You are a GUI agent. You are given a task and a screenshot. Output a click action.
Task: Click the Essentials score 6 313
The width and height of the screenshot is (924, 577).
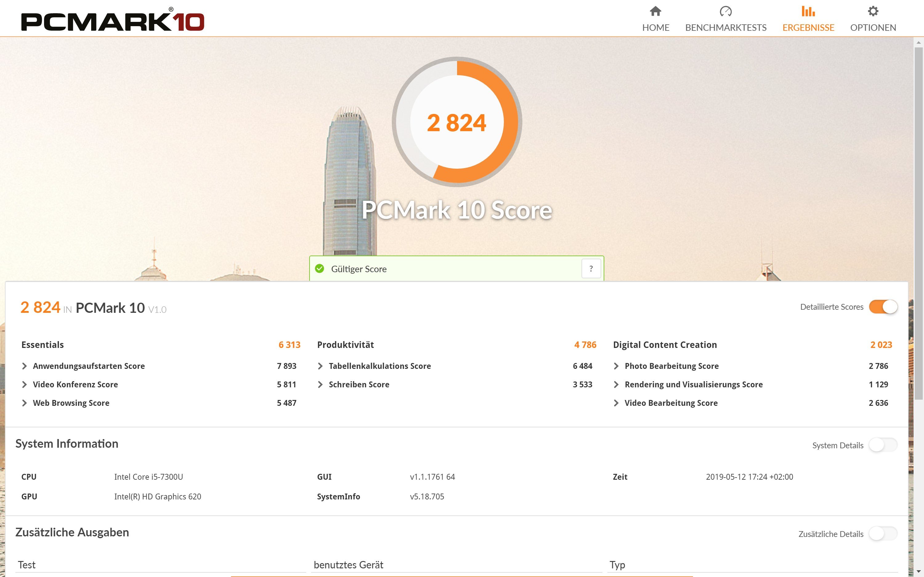coord(289,345)
